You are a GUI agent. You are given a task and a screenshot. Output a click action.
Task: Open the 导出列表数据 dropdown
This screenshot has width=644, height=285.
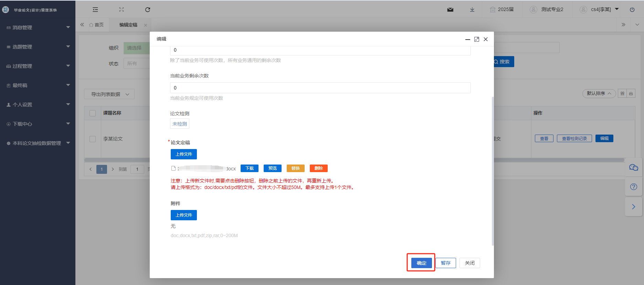click(109, 94)
